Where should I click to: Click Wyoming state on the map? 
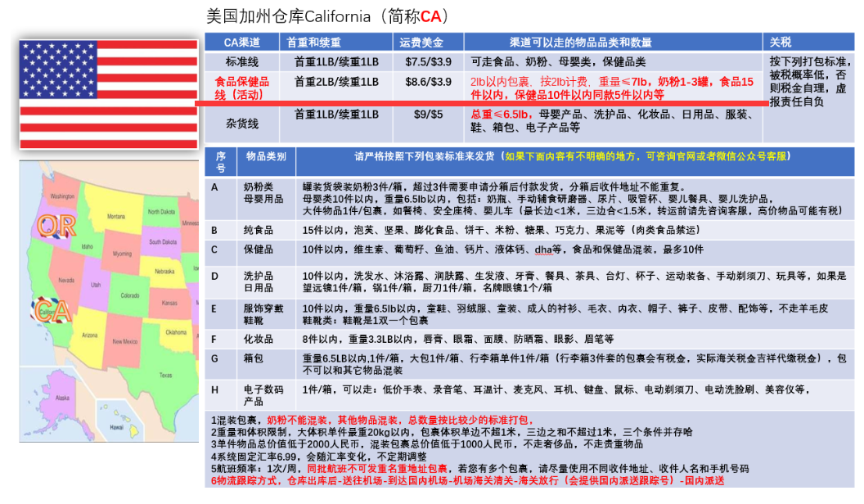point(122,254)
